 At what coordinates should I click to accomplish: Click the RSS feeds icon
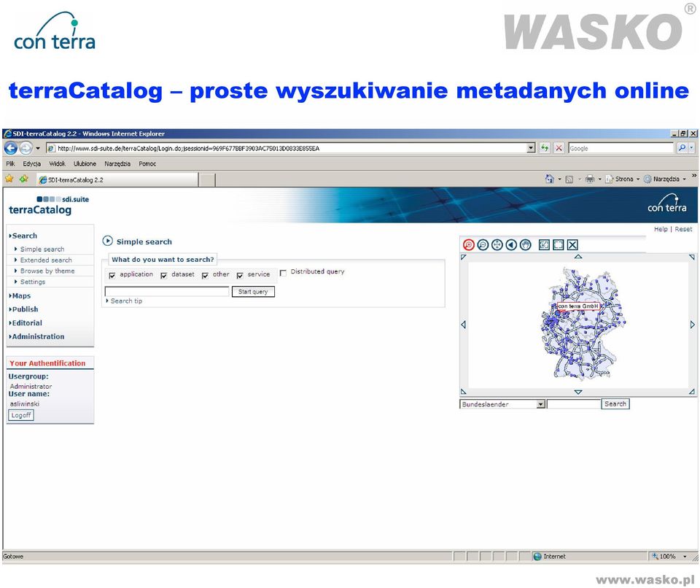coord(569,179)
